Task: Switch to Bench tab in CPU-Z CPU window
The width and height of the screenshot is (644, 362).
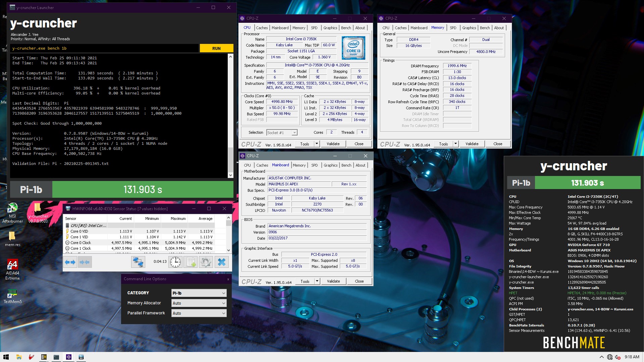Action: tap(346, 28)
